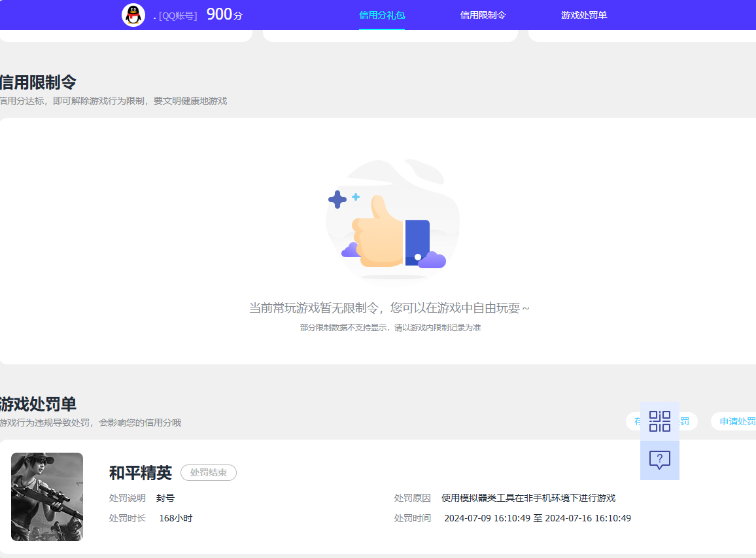Click the 900分 credit score

click(x=225, y=14)
